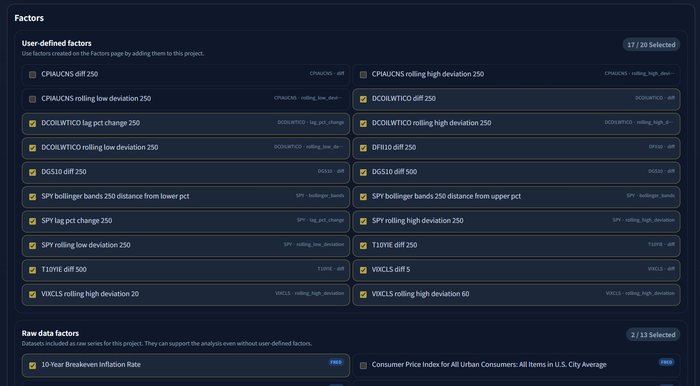Viewport: 700px width, 386px height.
Task: Click the 'DCOILWTICO diff 250' label
Action: tap(404, 99)
